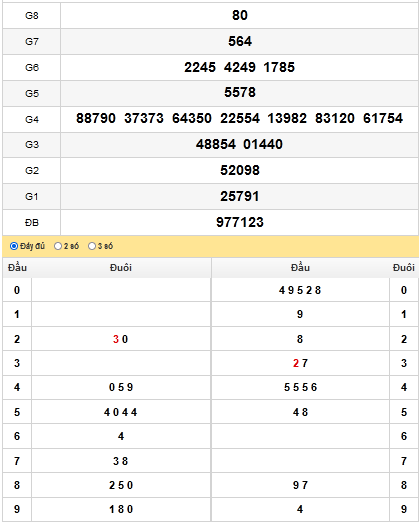Click tail value '4' for head 6
This screenshot has height=523, width=419.
point(121,436)
